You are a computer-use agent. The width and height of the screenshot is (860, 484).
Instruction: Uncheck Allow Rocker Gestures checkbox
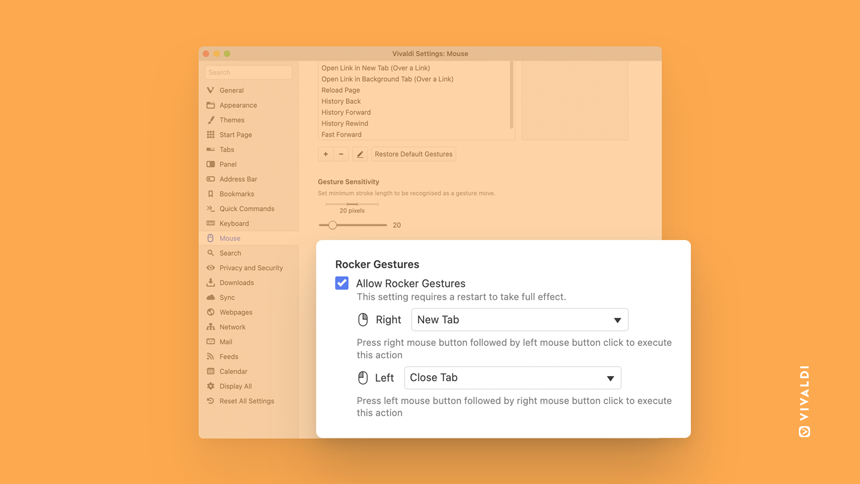click(342, 283)
